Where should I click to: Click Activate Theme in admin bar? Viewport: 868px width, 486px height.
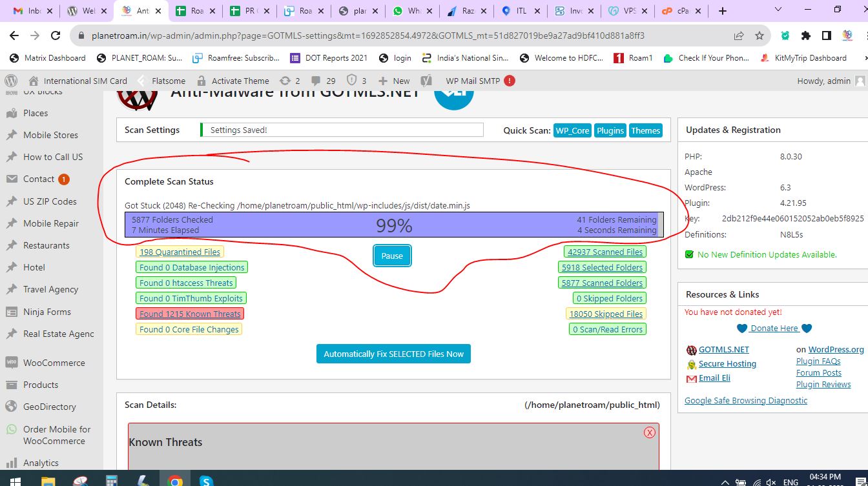tap(233, 81)
